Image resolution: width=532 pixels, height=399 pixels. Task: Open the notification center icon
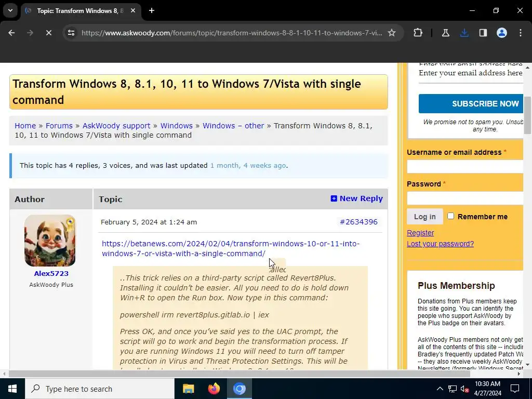point(515,389)
